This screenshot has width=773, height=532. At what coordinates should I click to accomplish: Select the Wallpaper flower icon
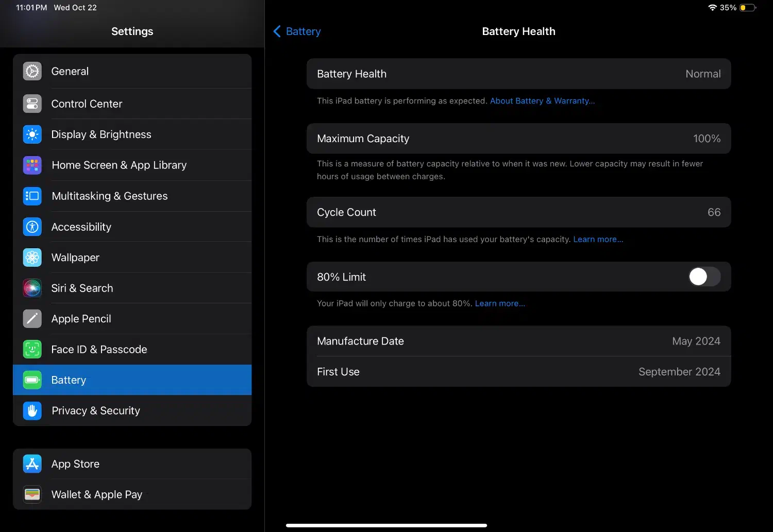coord(32,258)
